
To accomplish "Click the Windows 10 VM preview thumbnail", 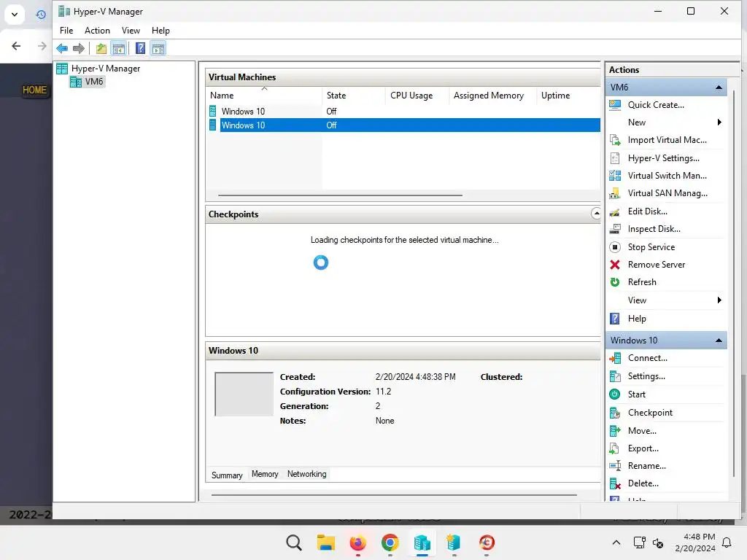I will (x=244, y=394).
